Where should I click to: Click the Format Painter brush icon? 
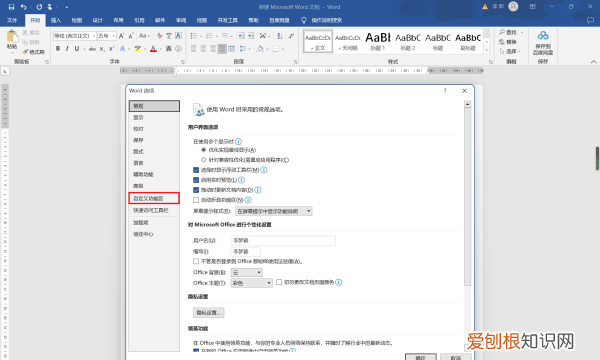[x=25, y=52]
